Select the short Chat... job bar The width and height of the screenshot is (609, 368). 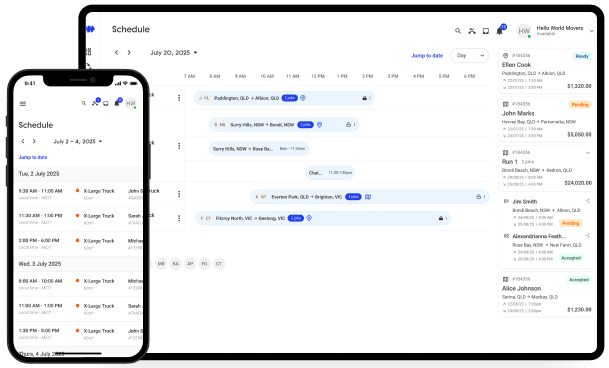(x=330, y=173)
